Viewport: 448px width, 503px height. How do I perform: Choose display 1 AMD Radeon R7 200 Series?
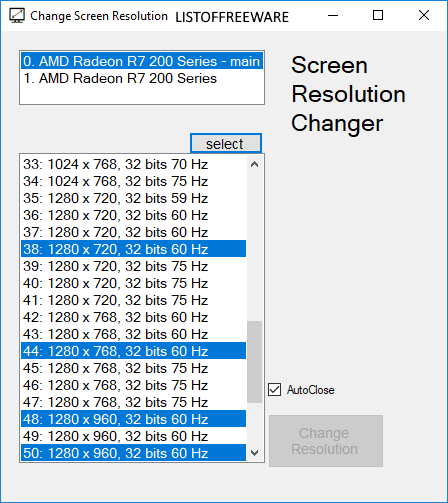pyautogui.click(x=142, y=78)
